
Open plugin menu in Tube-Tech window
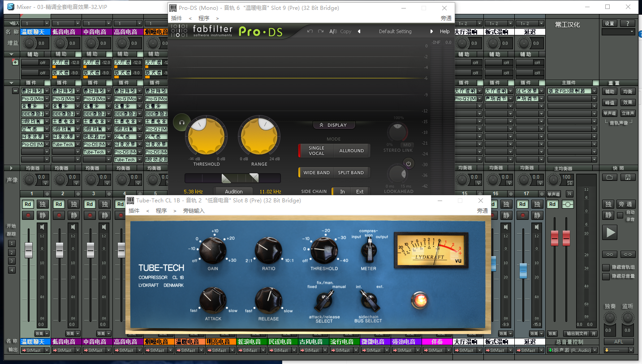[134, 210]
